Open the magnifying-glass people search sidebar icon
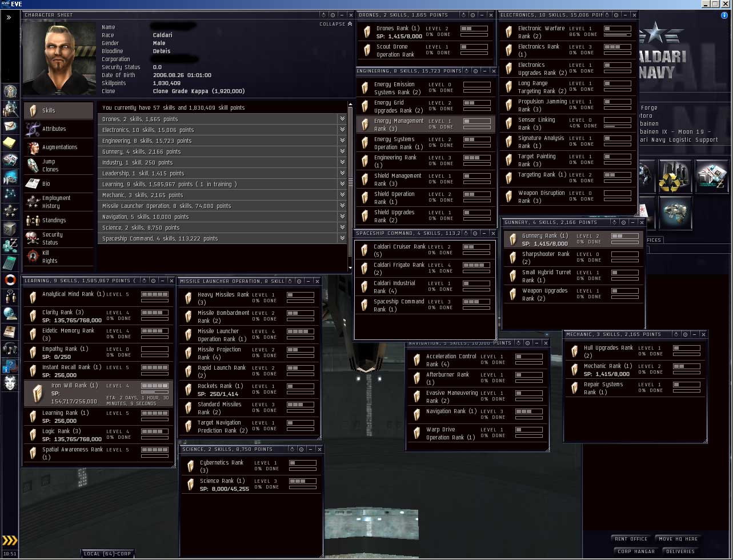The width and height of the screenshot is (733, 560). tap(10, 109)
